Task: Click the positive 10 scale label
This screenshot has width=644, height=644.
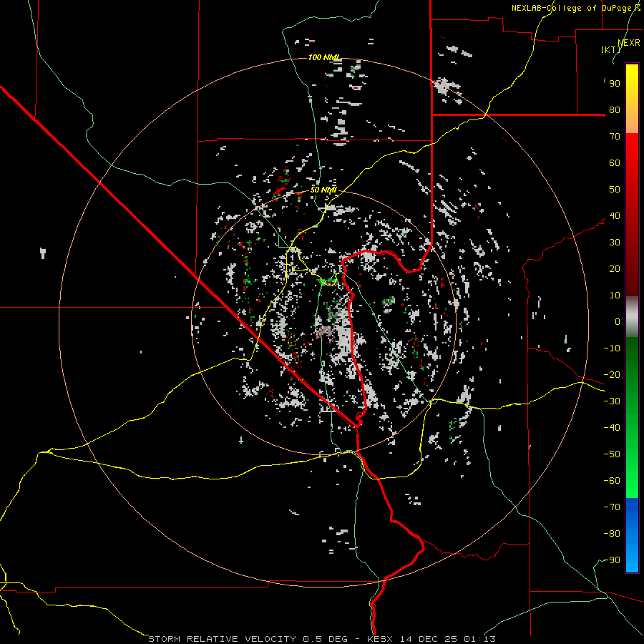Action: click(x=615, y=296)
